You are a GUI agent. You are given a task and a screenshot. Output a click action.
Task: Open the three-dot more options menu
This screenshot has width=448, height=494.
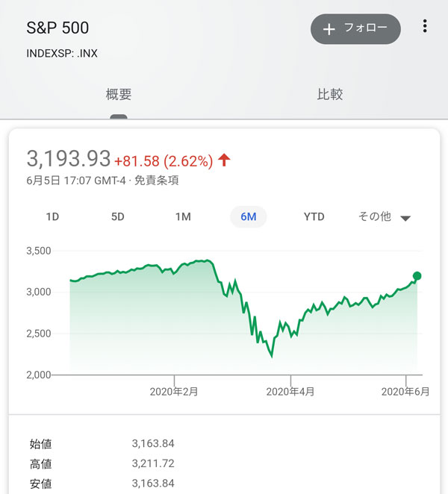[425, 27]
